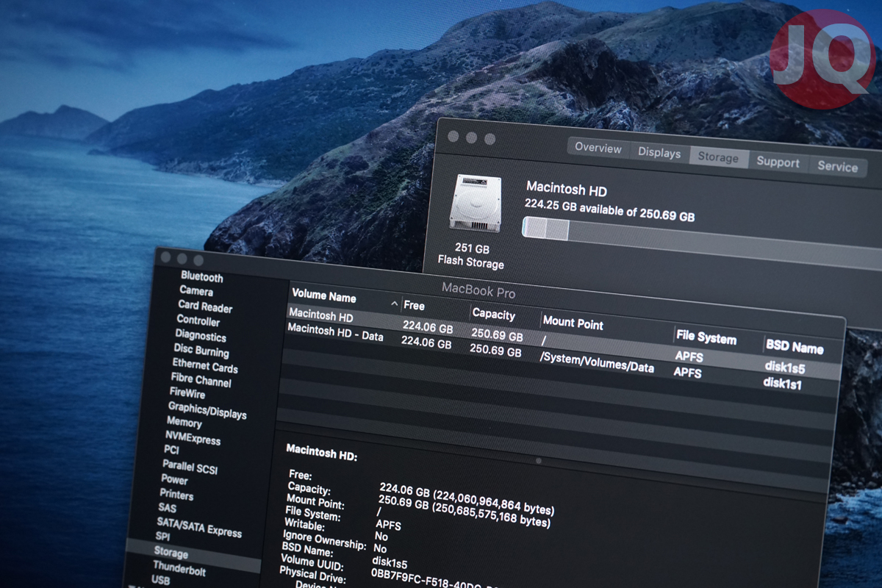The height and width of the screenshot is (588, 882).
Task: Select Parallel SCSI in the sidebar
Action: [190, 466]
